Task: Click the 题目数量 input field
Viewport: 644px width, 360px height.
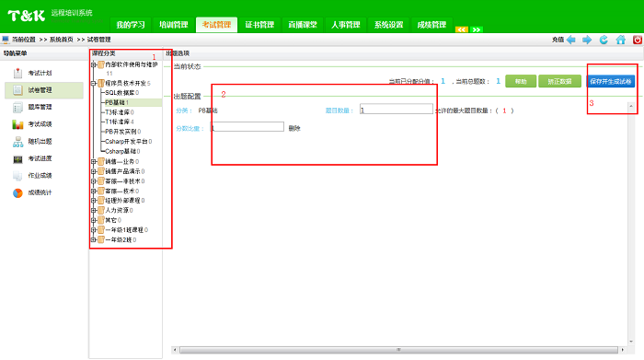Action: point(397,110)
